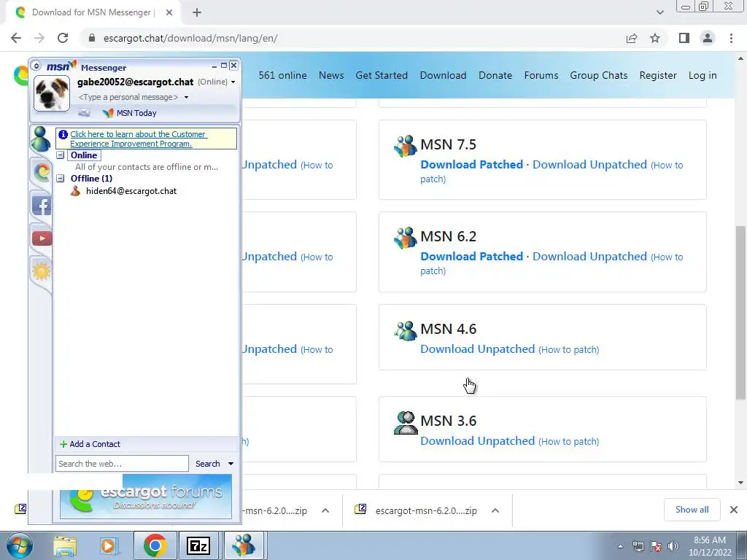Collapse the Online contacts group
Viewport: 747px width, 560px height.
click(x=61, y=155)
